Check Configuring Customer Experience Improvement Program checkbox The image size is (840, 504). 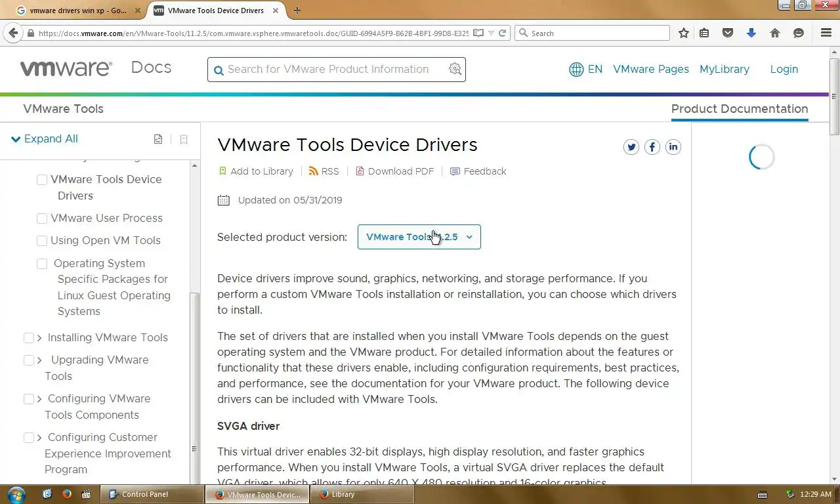[29, 438]
